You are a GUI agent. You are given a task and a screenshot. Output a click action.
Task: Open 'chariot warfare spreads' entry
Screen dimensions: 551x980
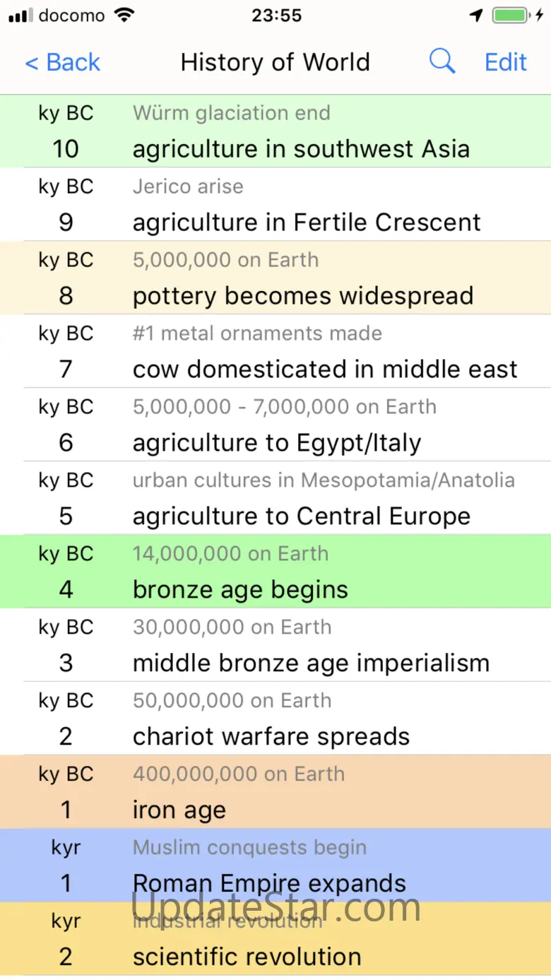pyautogui.click(x=271, y=737)
